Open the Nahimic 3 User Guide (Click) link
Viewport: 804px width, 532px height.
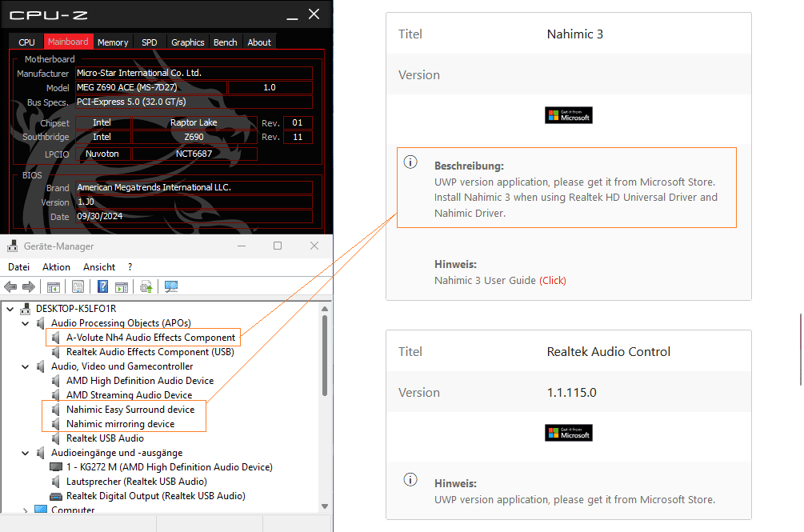[553, 280]
